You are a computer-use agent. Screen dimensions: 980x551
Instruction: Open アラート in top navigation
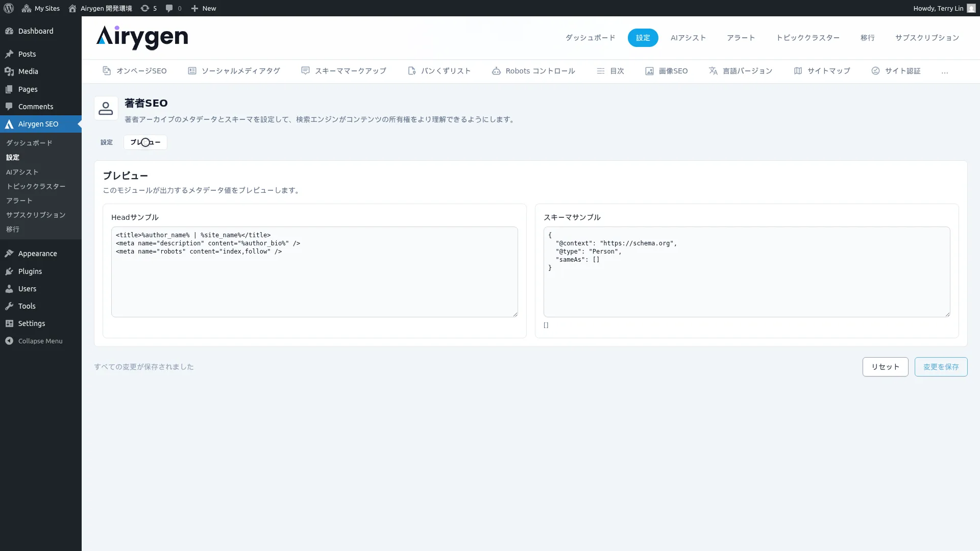741,38
